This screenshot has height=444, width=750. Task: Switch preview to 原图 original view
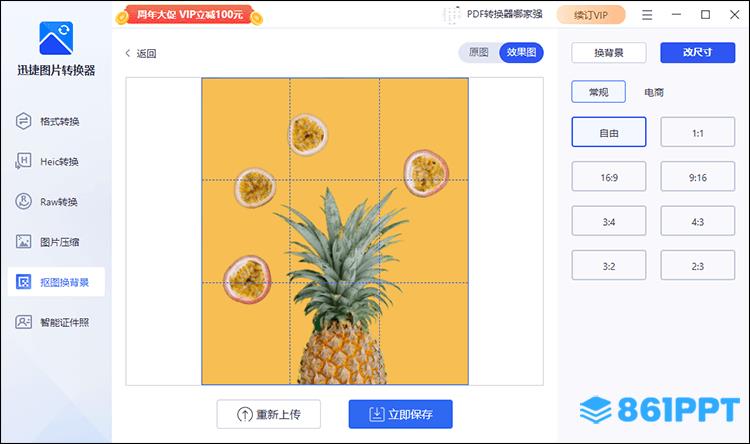point(478,53)
